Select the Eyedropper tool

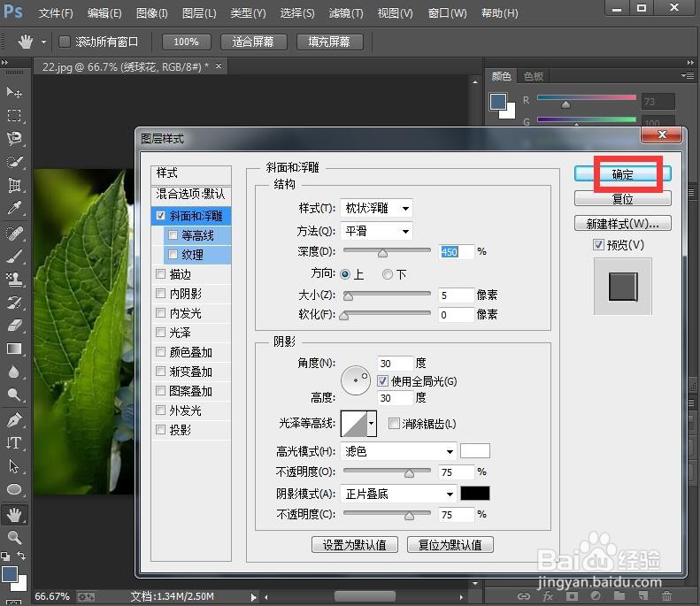pyautogui.click(x=14, y=209)
